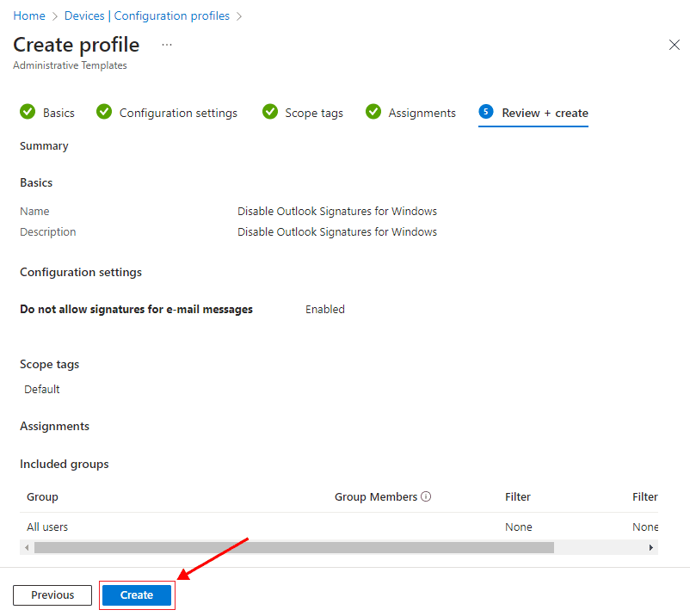Click the horizontal scrollbar right arrow
Screen dimensions: 690x616
[651, 547]
